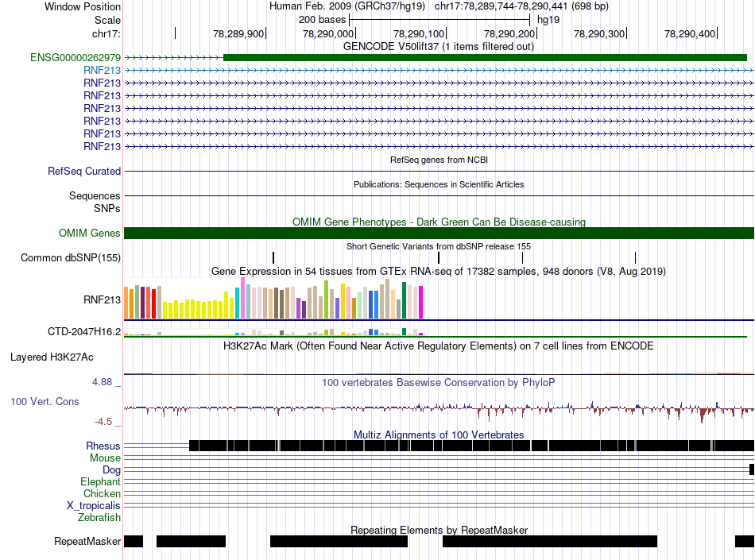Image resolution: width=755 pixels, height=560 pixels.
Task: Open Repeating Elements by RepeatMasker title
Action: coord(439,530)
